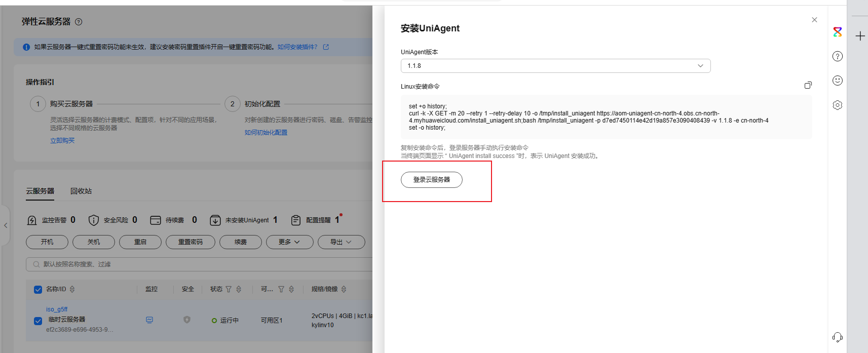Click the colorful assistant logo icon
The width and height of the screenshot is (868, 353).
click(x=838, y=32)
